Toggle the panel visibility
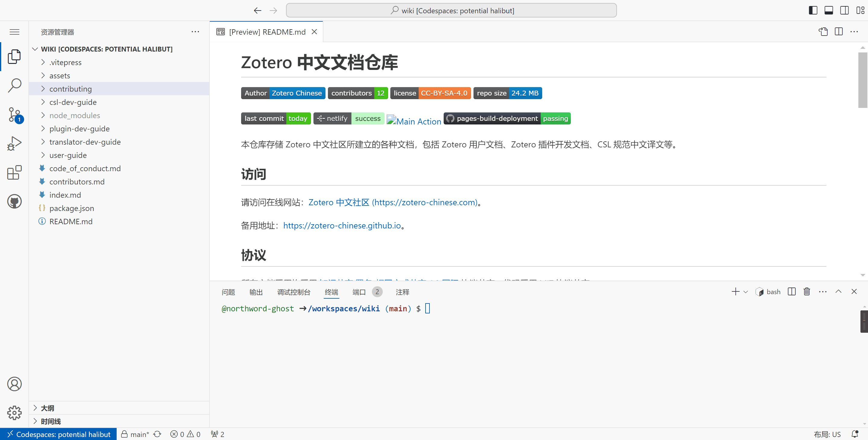Image resolution: width=868 pixels, height=440 pixels. tap(829, 10)
